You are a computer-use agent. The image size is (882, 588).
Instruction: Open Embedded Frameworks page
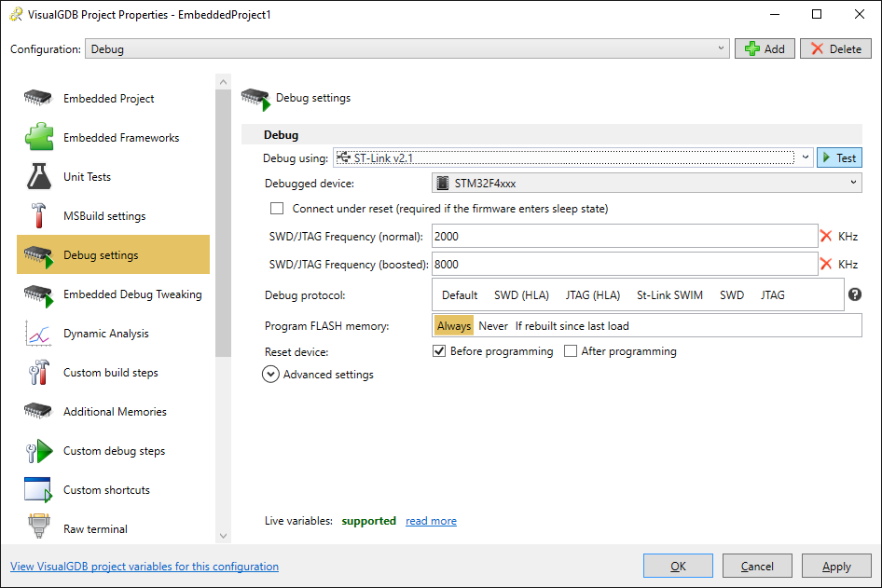tap(113, 138)
